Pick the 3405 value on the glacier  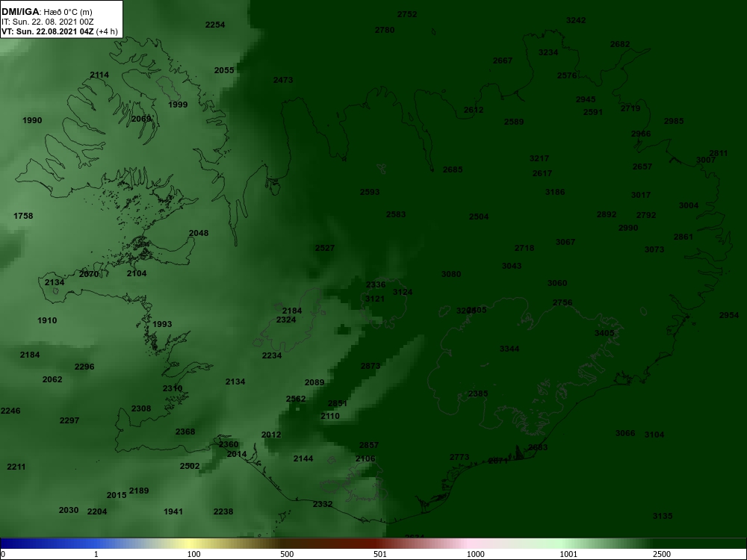tap(604, 333)
